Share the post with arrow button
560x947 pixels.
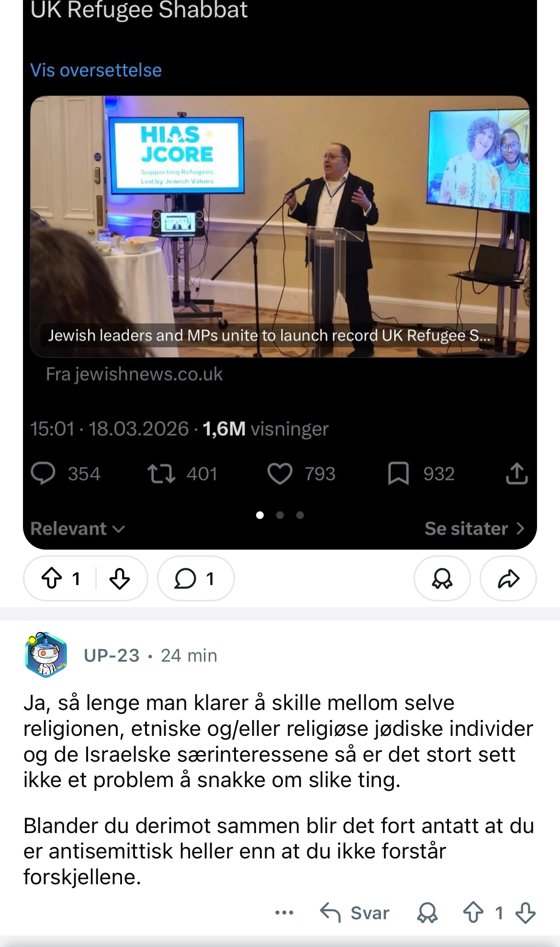pyautogui.click(x=508, y=578)
